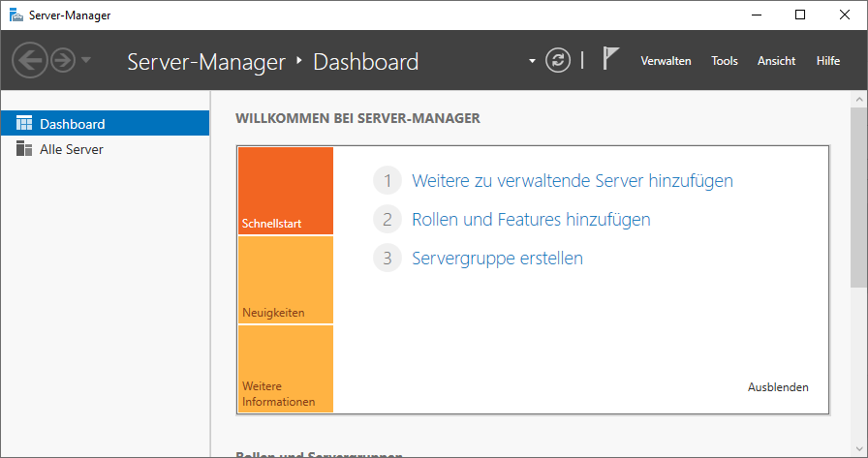868x458 pixels.
Task: Click the step 2 number circle
Action: pos(387,219)
